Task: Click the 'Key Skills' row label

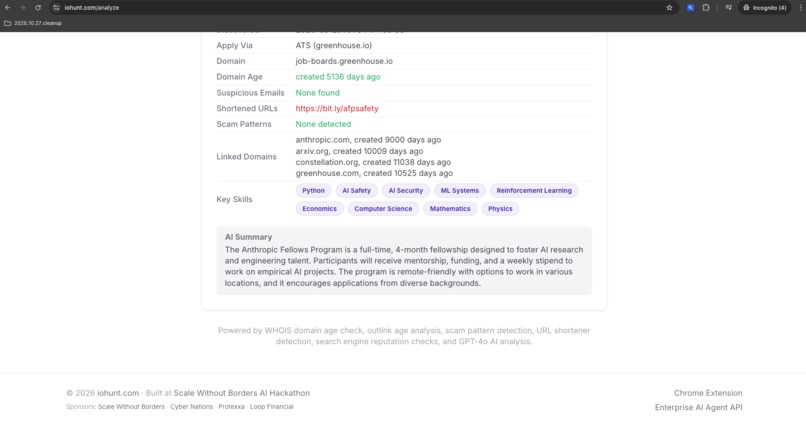Action: pos(234,199)
